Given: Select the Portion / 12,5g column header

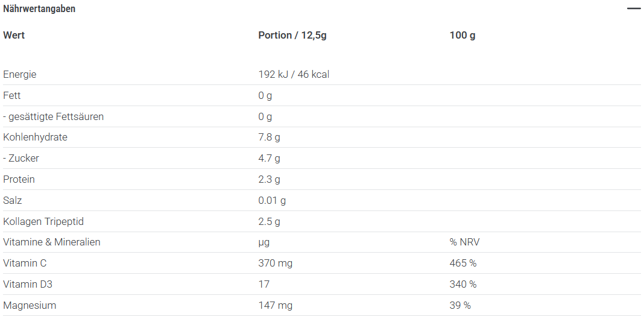Looking at the screenshot, I should (292, 35).
